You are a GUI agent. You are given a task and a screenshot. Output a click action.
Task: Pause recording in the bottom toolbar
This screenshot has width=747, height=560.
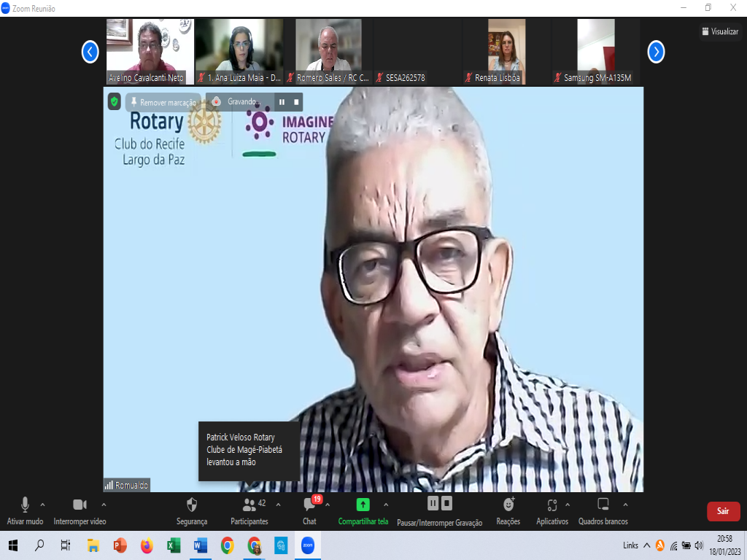(433, 503)
